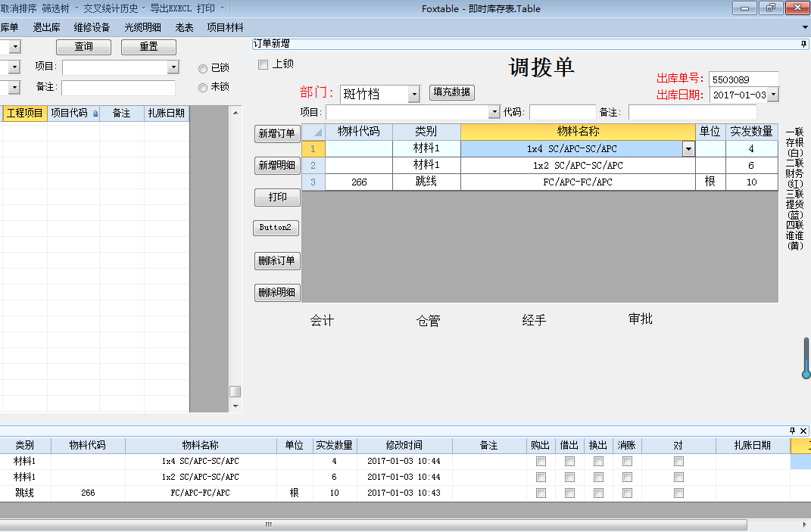Screen dimensions: 811x532
Task: Expand the 部门 dropdown
Action: (x=413, y=94)
